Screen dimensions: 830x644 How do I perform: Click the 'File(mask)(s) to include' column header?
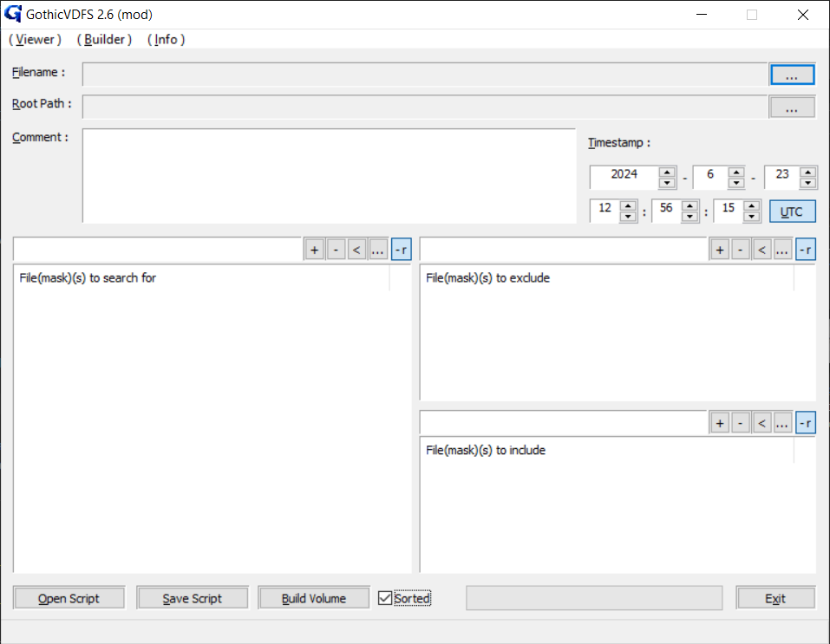(x=607, y=451)
